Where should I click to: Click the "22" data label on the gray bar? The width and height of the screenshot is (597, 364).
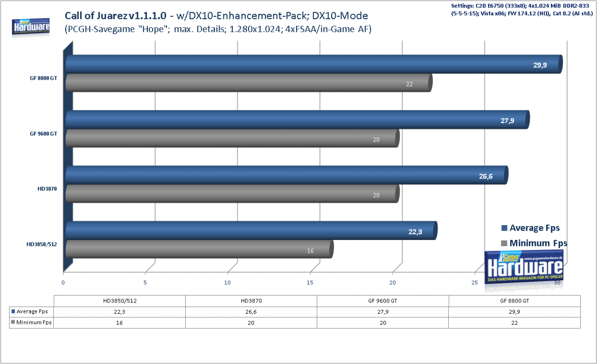tap(410, 84)
